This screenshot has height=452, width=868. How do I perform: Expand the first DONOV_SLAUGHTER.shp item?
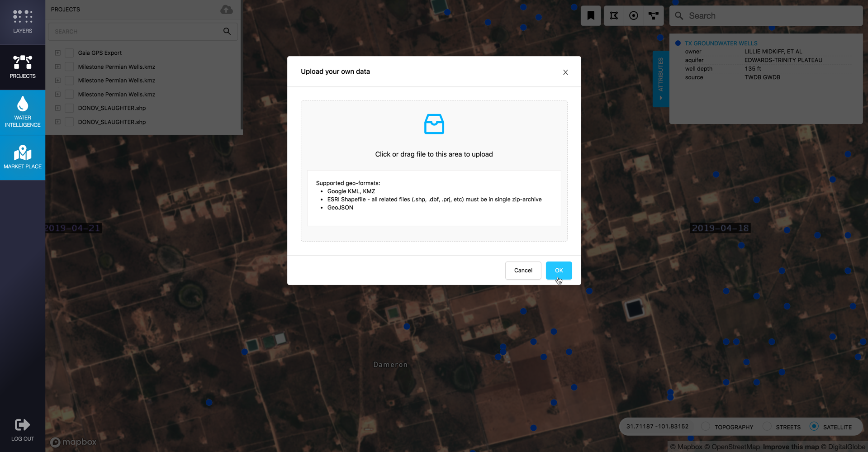(58, 108)
